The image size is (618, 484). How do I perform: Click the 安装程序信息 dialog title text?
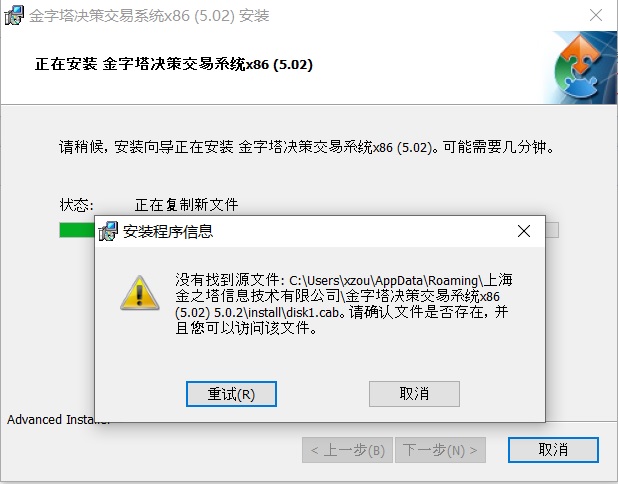(168, 231)
